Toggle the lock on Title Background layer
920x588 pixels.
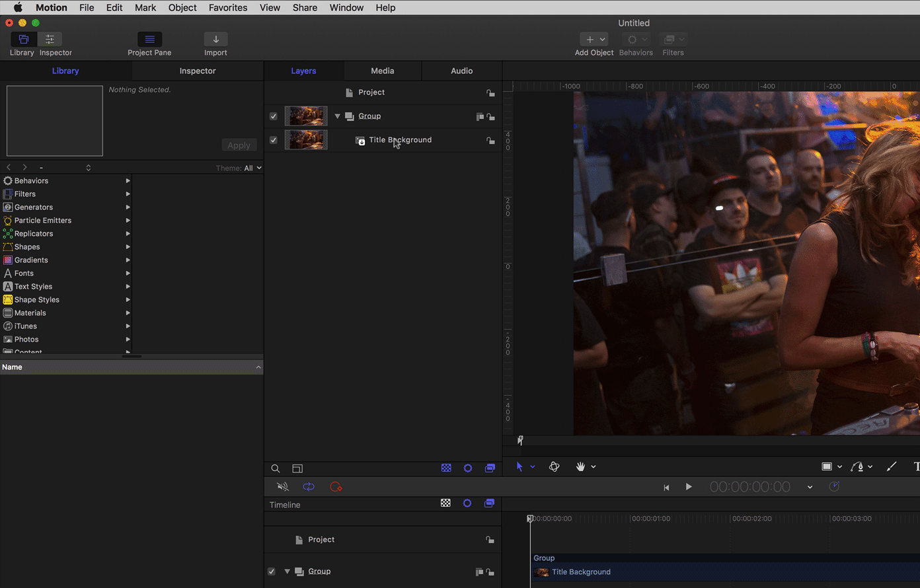(490, 141)
